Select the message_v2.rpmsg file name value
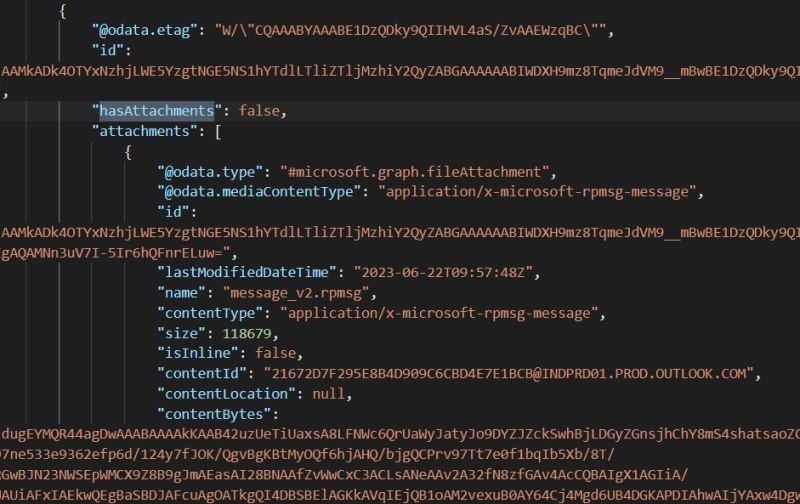The image size is (800, 504). (x=296, y=293)
